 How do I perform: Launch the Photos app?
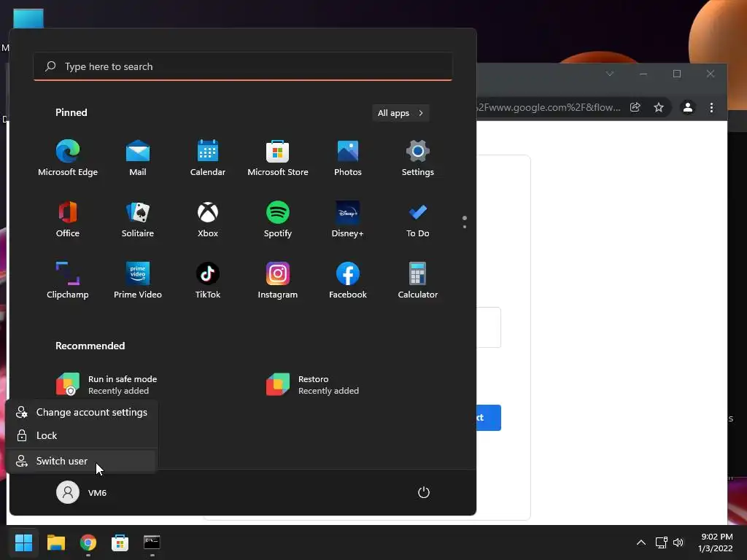[x=348, y=158]
